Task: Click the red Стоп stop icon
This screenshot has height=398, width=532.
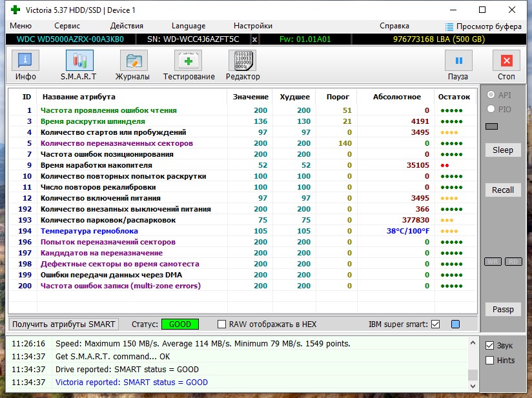Action: (x=506, y=61)
